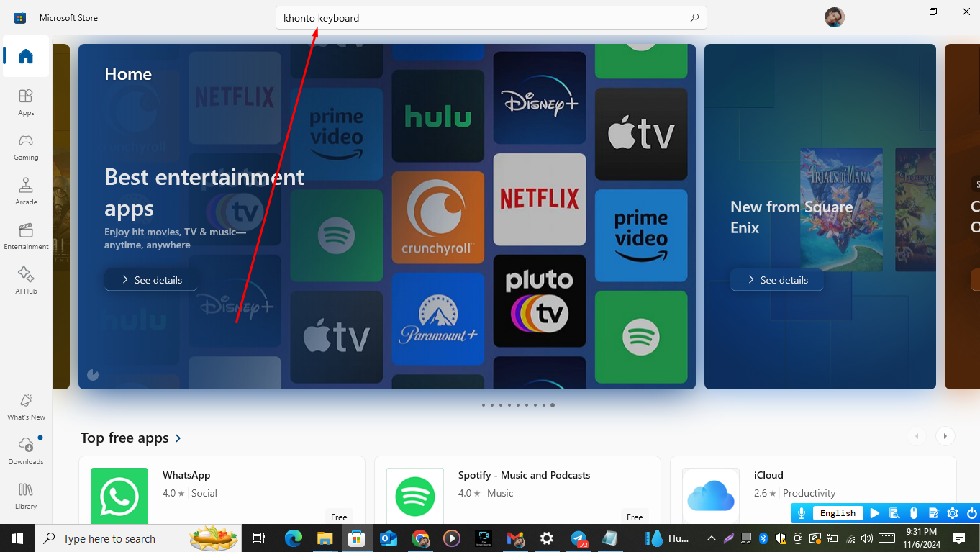Open AI Hub from sidebar
The image size is (980, 552).
point(26,280)
